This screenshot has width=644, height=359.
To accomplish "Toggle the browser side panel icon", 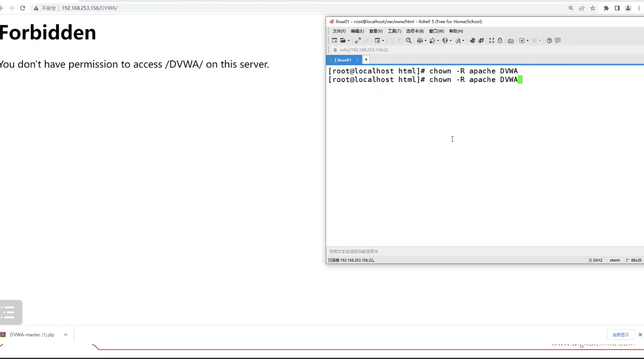I will (617, 8).
